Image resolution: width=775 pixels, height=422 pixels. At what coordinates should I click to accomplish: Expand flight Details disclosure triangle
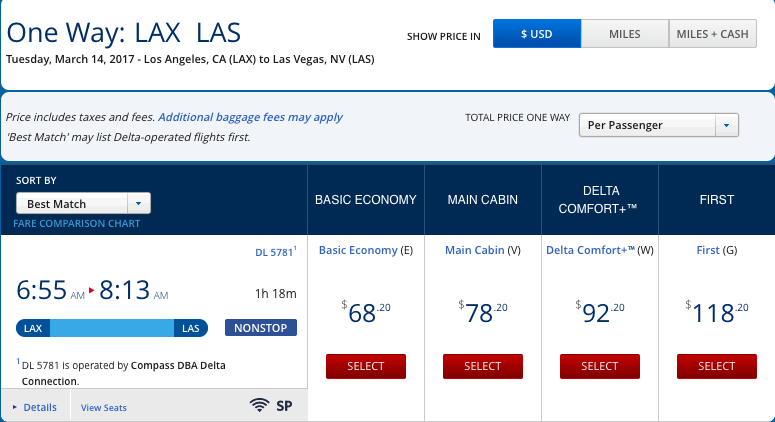click(15, 407)
